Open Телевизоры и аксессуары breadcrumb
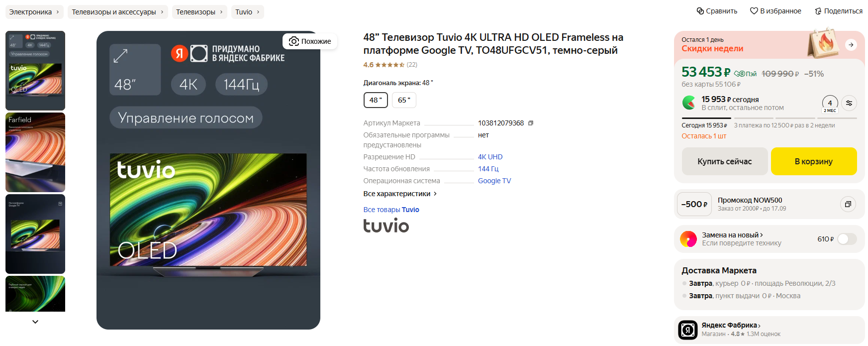The image size is (868, 346). pos(117,12)
